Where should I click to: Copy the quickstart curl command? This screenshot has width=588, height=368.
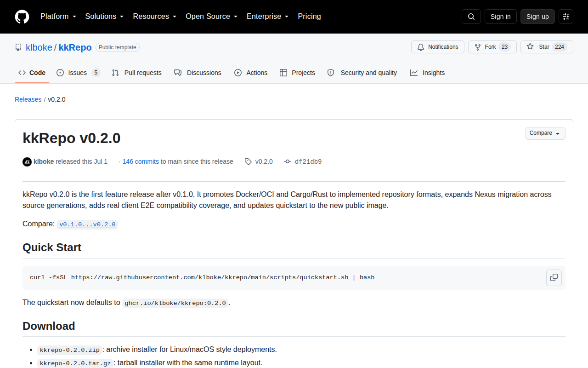(x=554, y=278)
